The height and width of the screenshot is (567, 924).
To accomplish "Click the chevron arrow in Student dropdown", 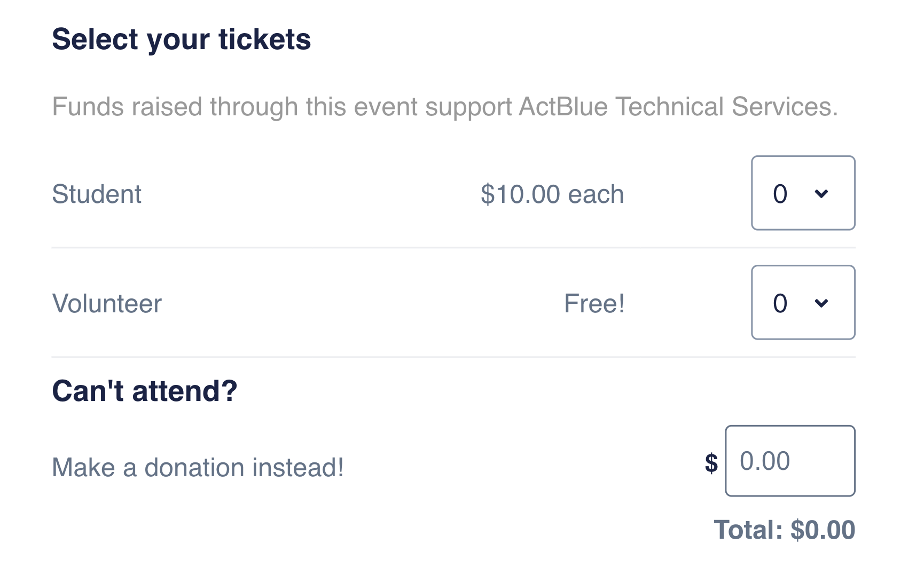I will [x=821, y=194].
